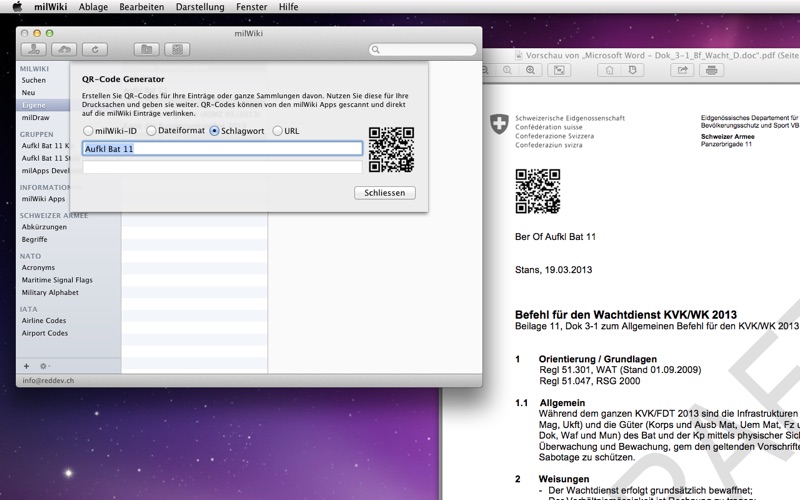Click 'Ber Of Aufkl Bat 11' in PDF

pyautogui.click(x=555, y=237)
